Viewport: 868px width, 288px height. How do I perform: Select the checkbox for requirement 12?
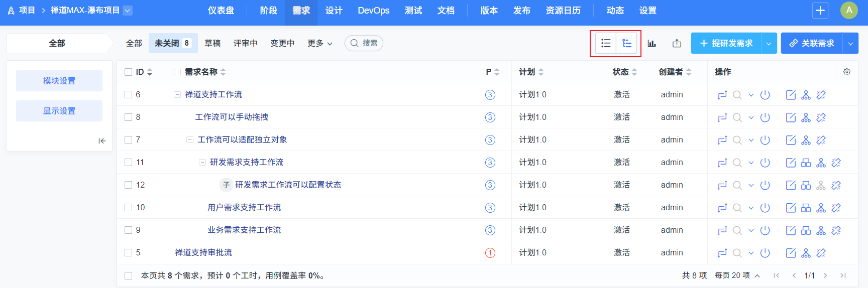(129, 185)
